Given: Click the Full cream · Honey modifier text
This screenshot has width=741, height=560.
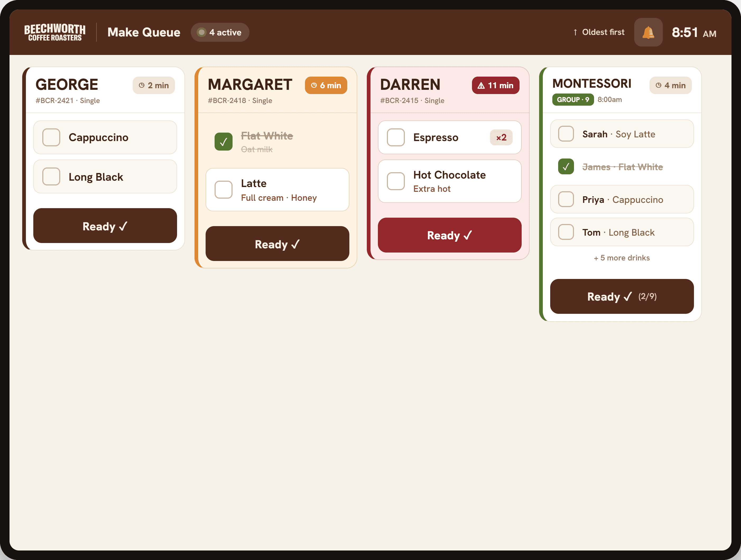Looking at the screenshot, I should 279,198.
